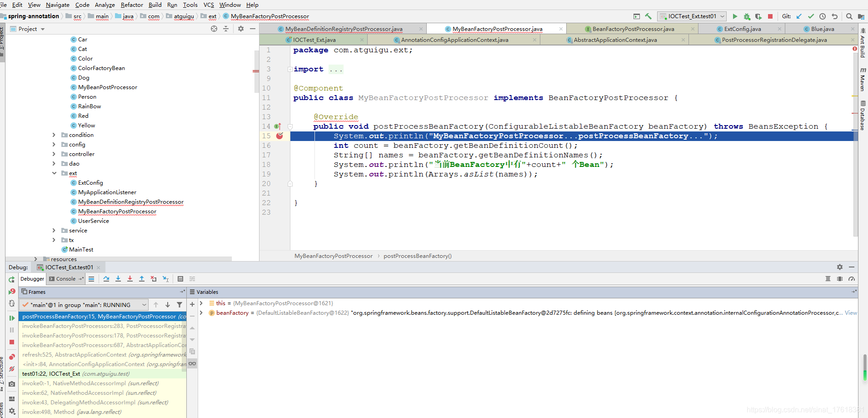Open the Maven tool window tab
This screenshot has height=418, width=868.
pyautogui.click(x=863, y=80)
